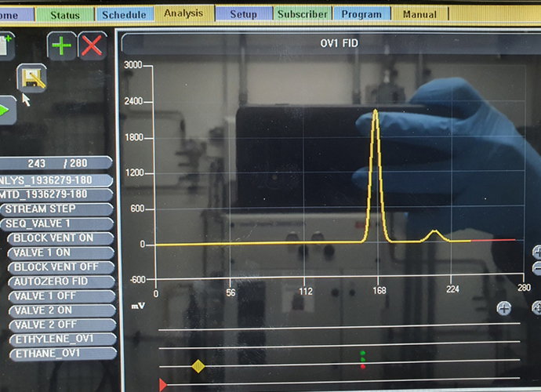Select the VALVE 2 OFF event
The width and height of the screenshot is (541, 392).
63,325
